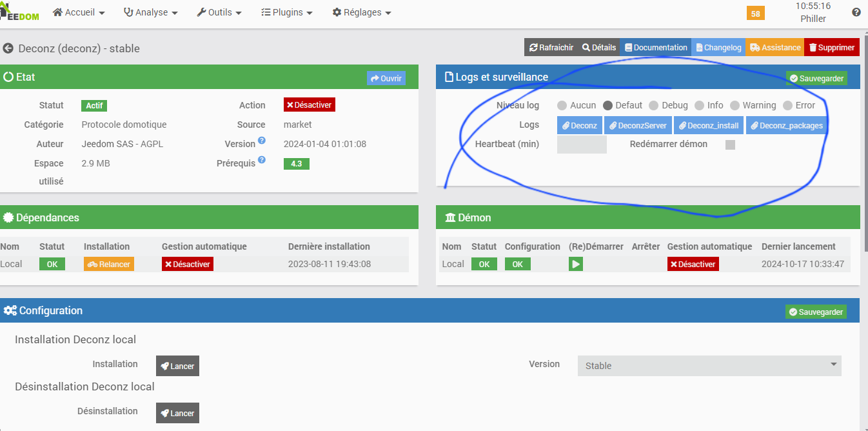Toggle the Redémarrer démon checkbox
Image resolution: width=868 pixels, height=431 pixels.
coord(730,145)
